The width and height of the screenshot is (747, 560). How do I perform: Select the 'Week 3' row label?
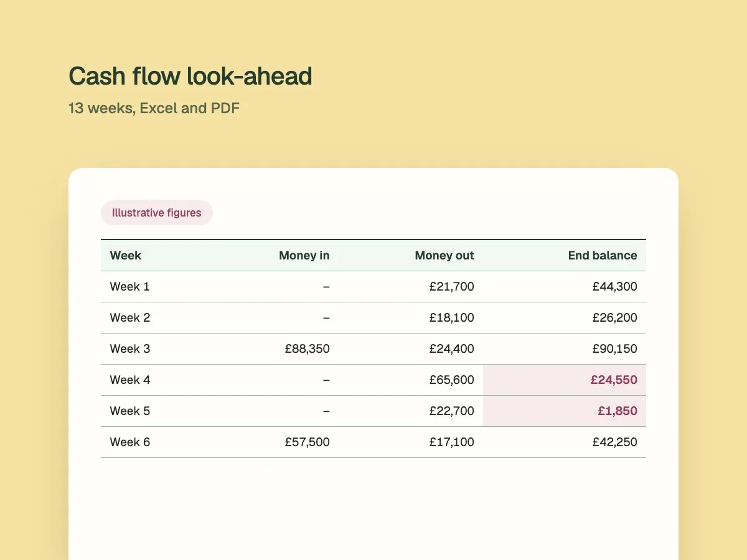pyautogui.click(x=130, y=349)
